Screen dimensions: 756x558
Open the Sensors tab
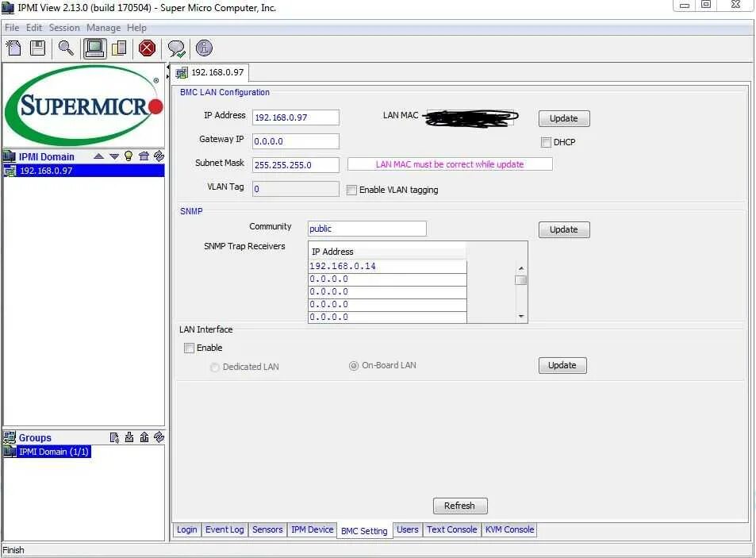267,529
